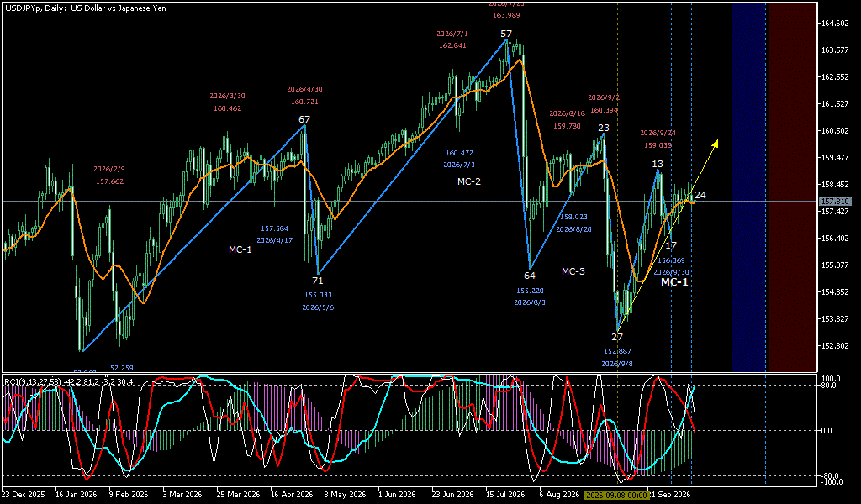Select the "2026/2/9" high date label

pos(108,169)
